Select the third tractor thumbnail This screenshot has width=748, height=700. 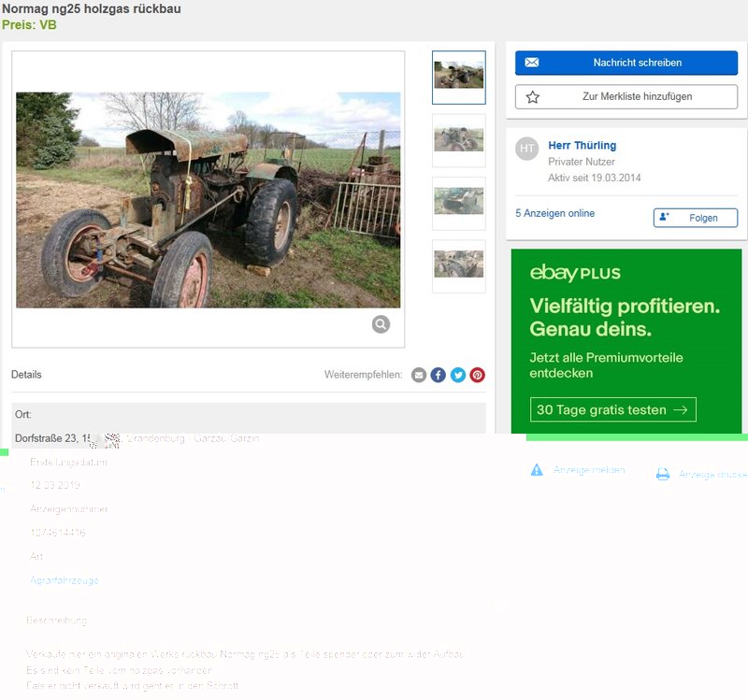(458, 203)
